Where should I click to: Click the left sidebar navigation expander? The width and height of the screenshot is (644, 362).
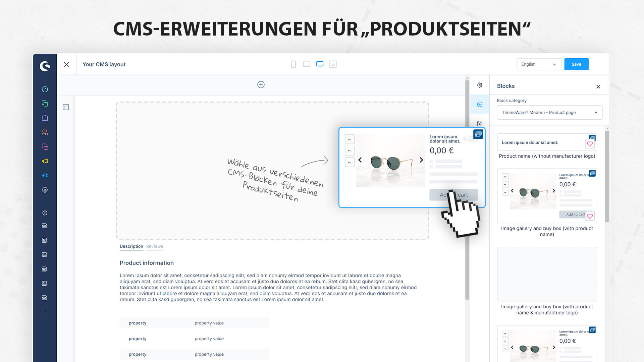(44, 312)
